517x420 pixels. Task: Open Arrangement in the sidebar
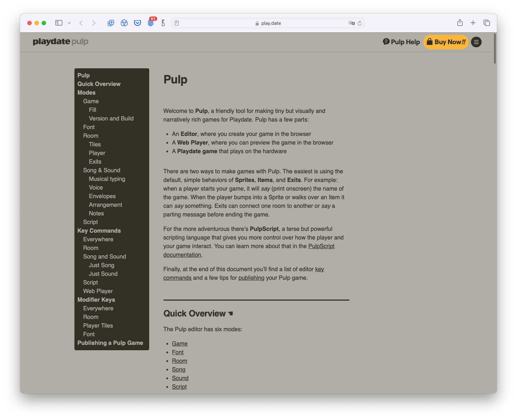106,205
